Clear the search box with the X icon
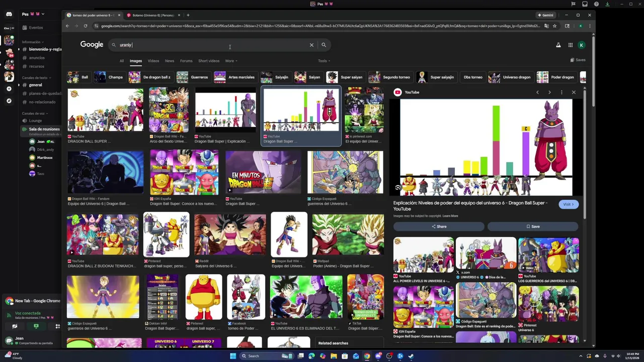Screen dimensions: 644x362 311,45
